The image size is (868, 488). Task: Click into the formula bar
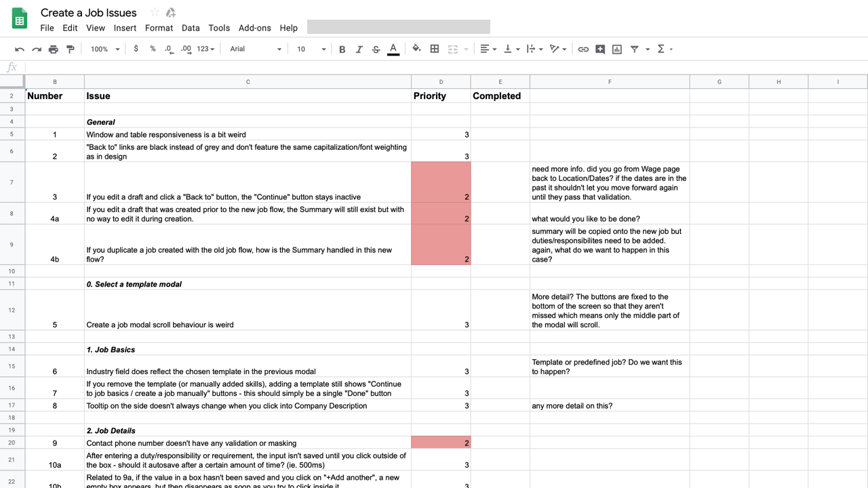(446, 67)
